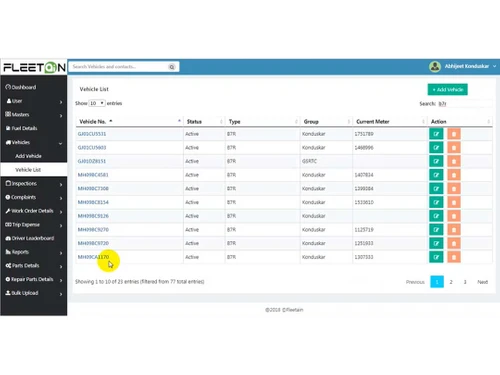Expand the Complaints sidebar menu
The width and height of the screenshot is (500, 375).
pyautogui.click(x=34, y=197)
